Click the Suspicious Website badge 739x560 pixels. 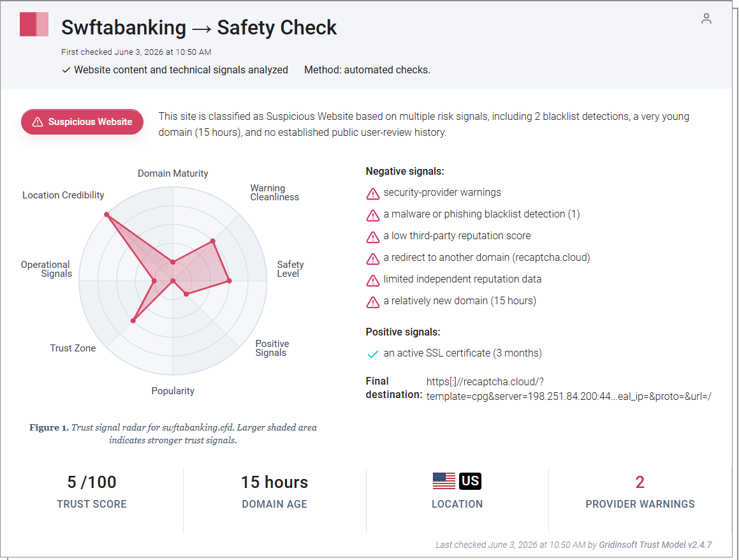click(82, 122)
